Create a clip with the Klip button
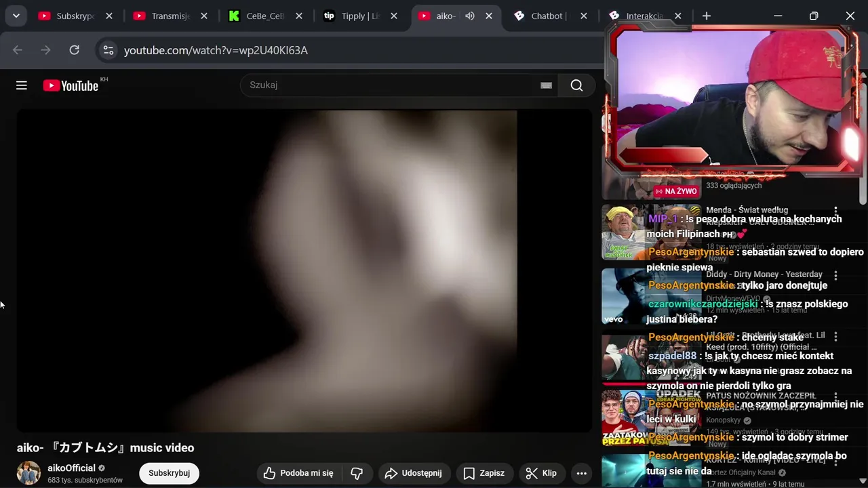The width and height of the screenshot is (868, 488). click(x=541, y=473)
